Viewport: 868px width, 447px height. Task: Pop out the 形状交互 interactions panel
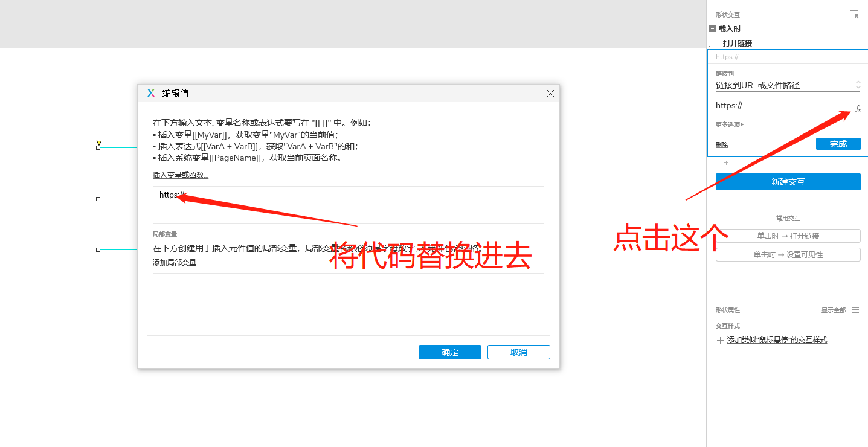click(x=854, y=14)
